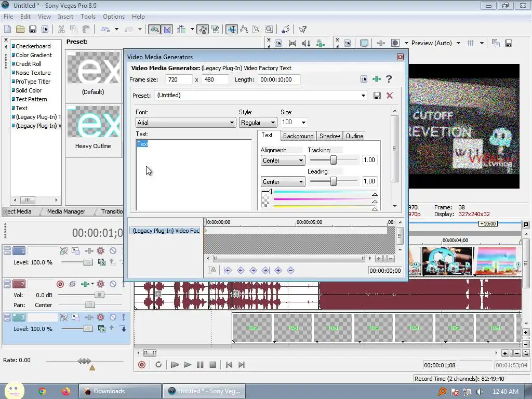The width and height of the screenshot is (532, 399).
Task: Select ProType Titler generator
Action: click(33, 82)
